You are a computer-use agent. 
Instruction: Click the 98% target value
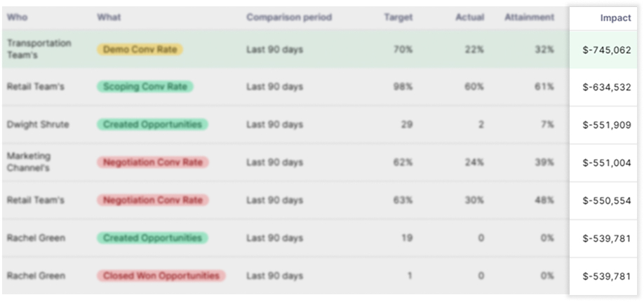403,87
